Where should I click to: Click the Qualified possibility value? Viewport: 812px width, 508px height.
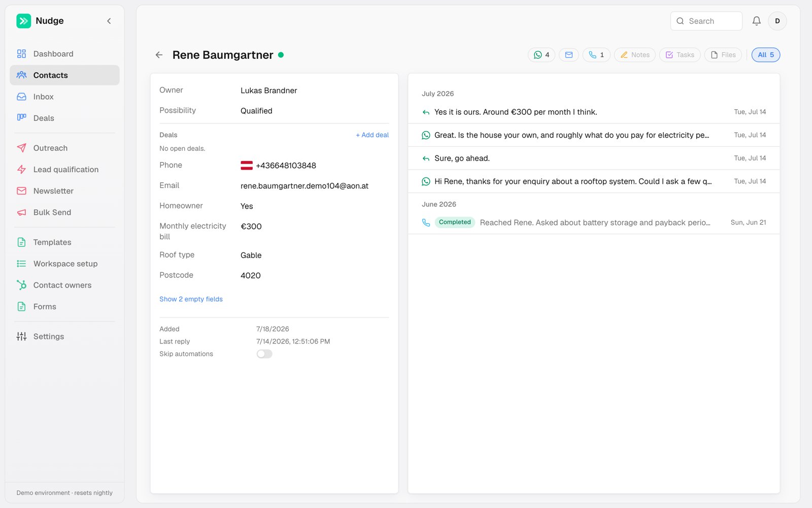256,111
